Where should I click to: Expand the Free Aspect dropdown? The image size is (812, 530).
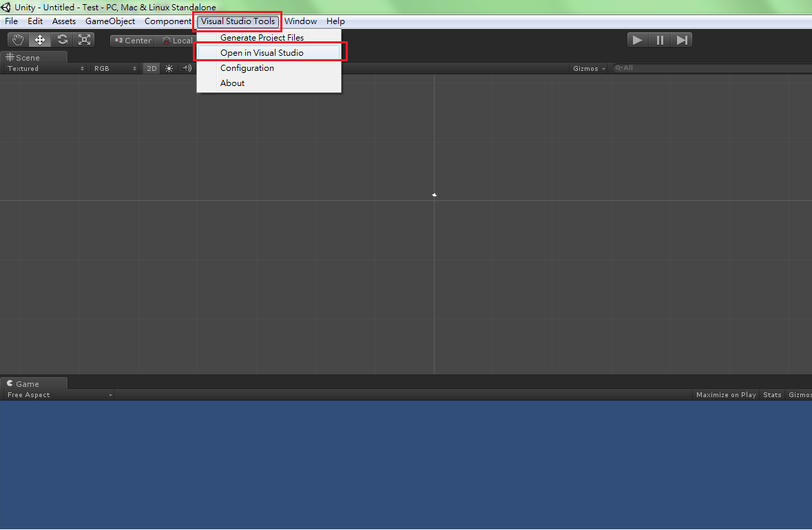click(x=59, y=394)
